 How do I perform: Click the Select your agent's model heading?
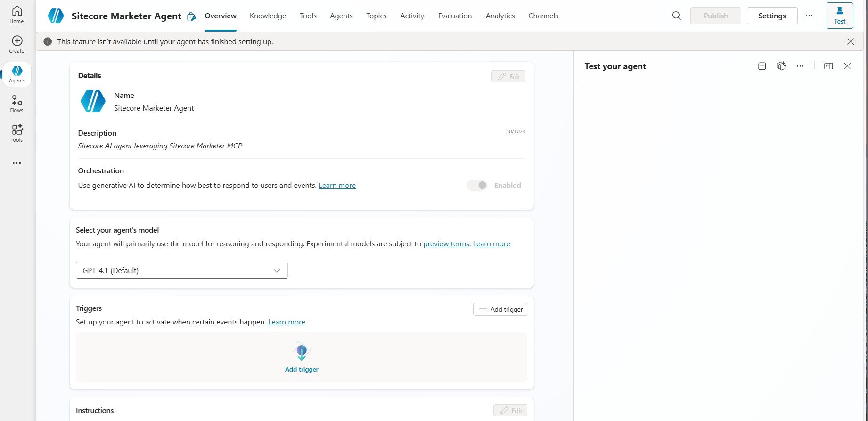(x=117, y=230)
